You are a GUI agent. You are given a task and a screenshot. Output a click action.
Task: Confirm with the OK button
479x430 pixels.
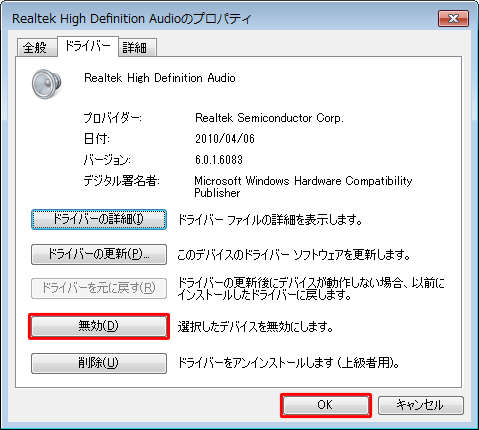pyautogui.click(x=326, y=405)
